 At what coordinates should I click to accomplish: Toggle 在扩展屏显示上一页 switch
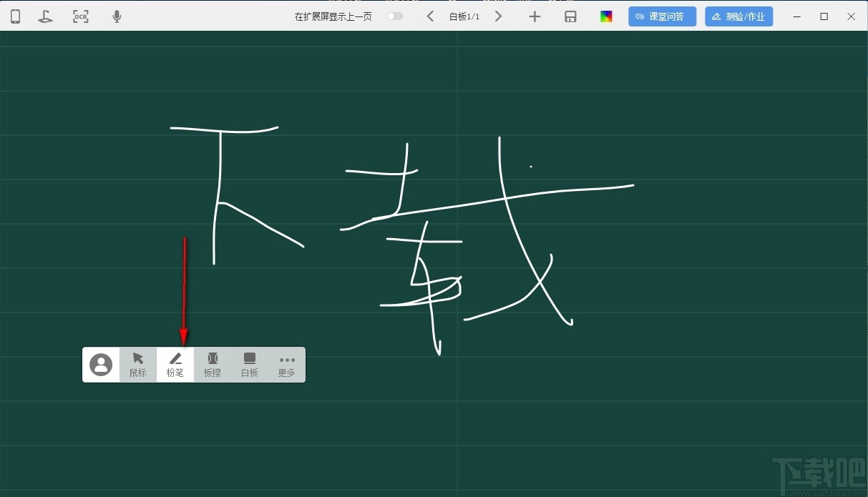point(394,15)
